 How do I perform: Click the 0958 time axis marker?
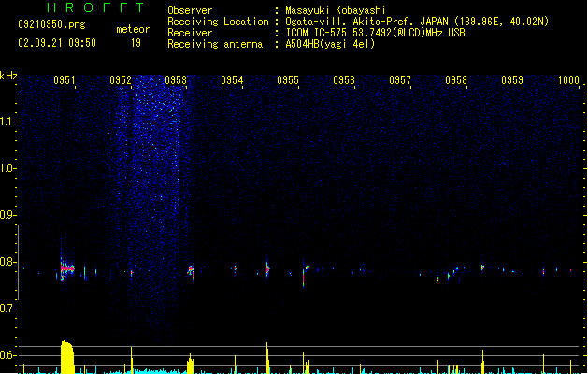456,80
